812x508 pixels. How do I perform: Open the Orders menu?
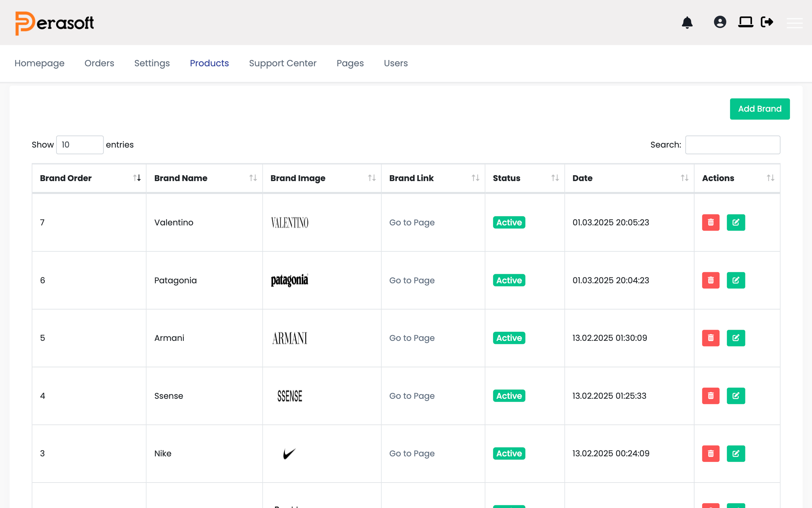(x=99, y=63)
